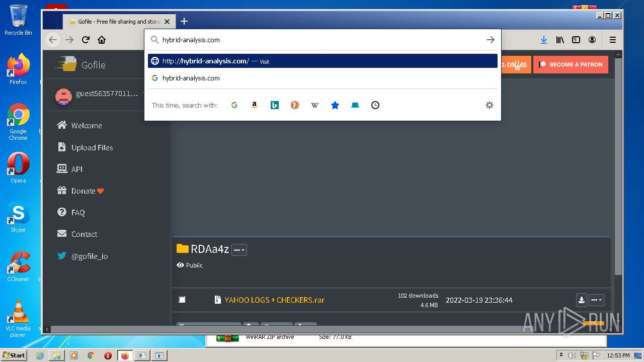
Task: Select the Google Chrome desktop shortcut
Action: point(18,122)
